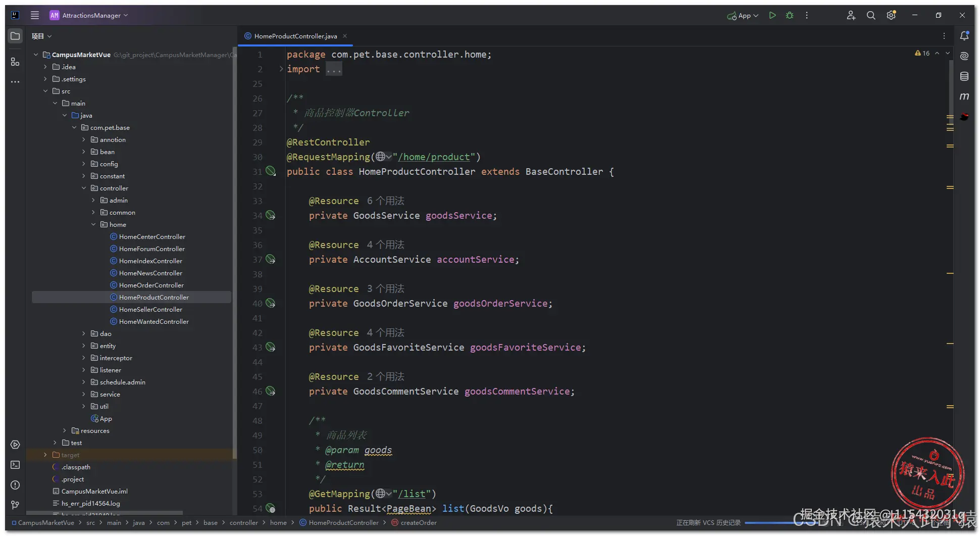
Task: Go to previous highlighted error arrow
Action: (937, 53)
